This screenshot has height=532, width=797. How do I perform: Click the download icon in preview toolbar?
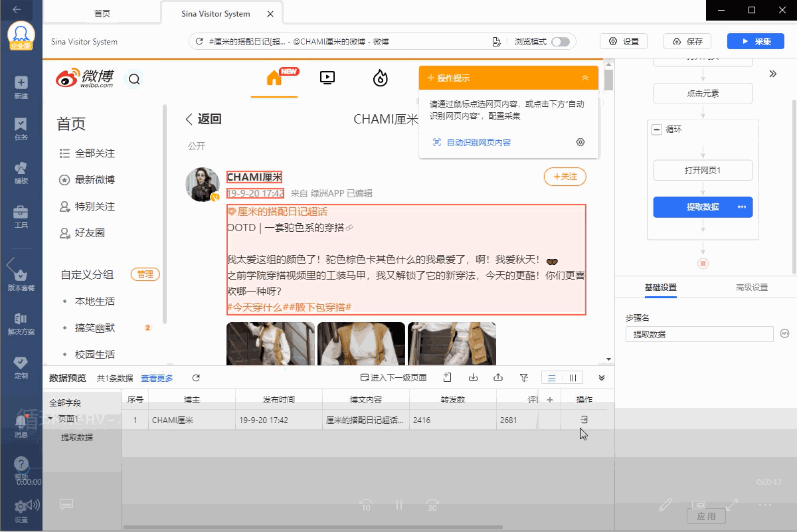tap(474, 378)
